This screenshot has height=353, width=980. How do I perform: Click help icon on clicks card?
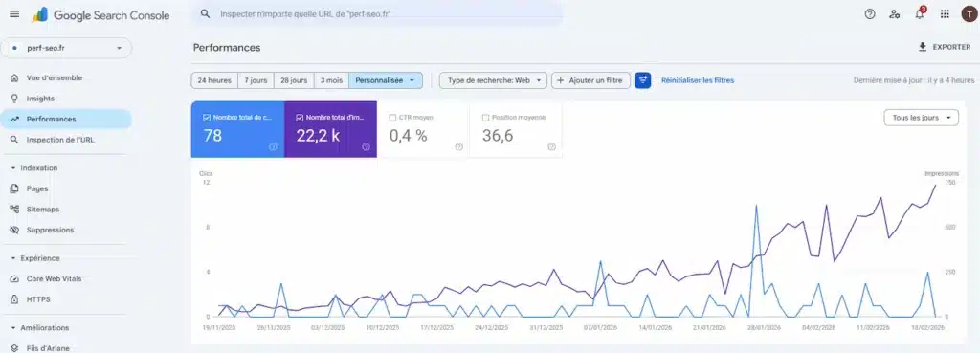point(273,146)
